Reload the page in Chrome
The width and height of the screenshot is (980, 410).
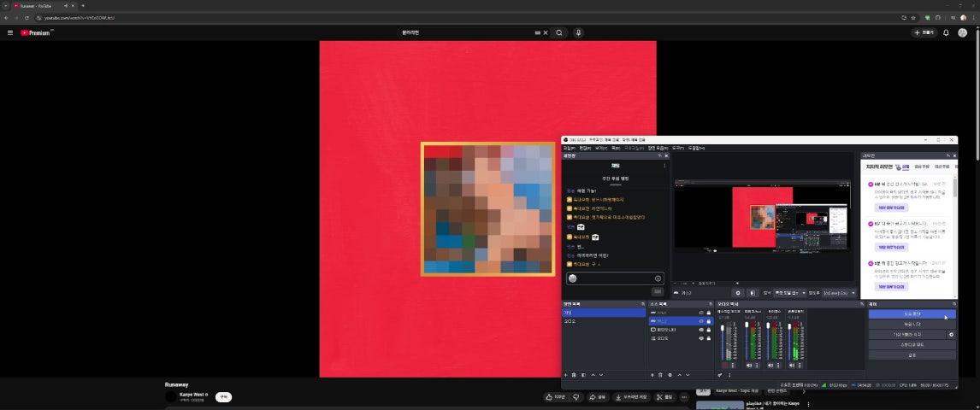coord(27,17)
